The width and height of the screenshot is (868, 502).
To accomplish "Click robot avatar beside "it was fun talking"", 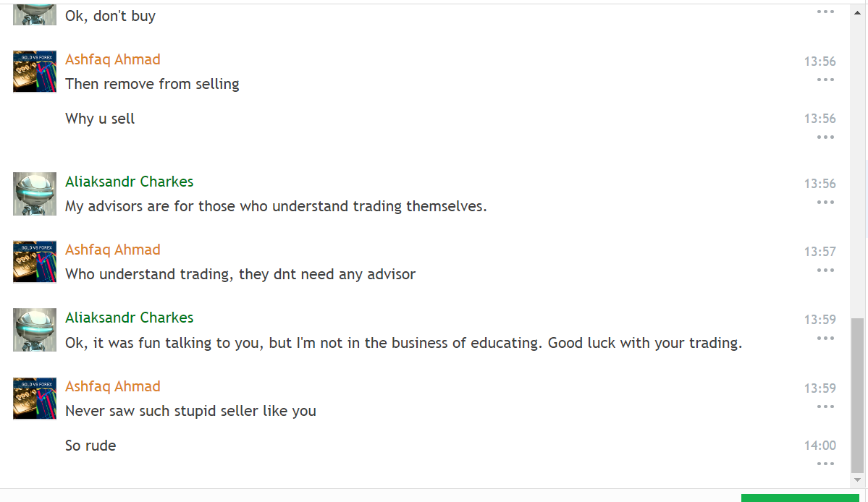I will pos(35,330).
